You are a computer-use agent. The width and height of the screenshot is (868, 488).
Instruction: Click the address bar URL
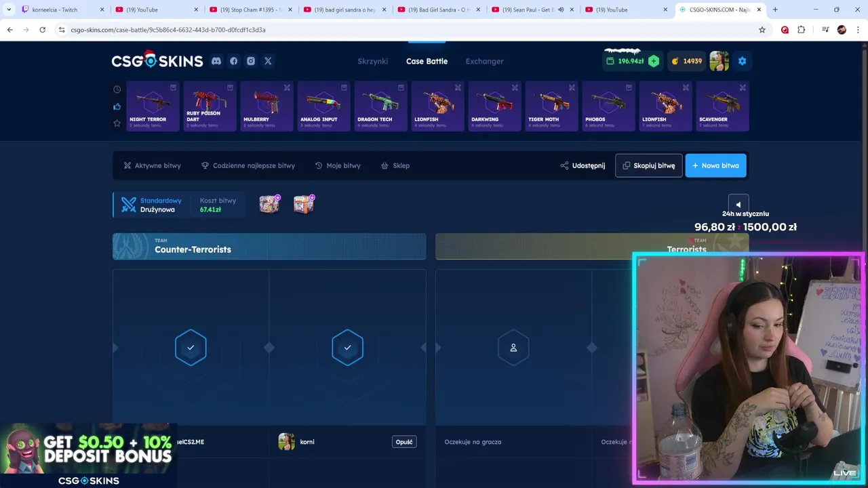168,30
